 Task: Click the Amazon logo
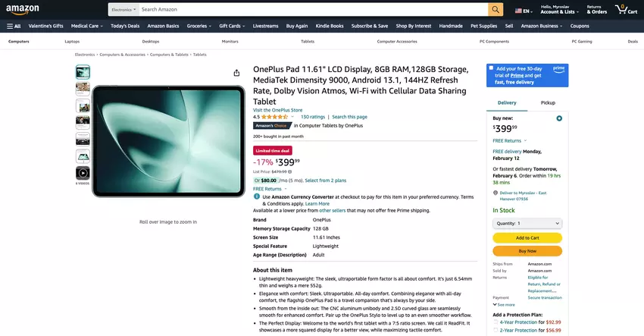coord(23,9)
